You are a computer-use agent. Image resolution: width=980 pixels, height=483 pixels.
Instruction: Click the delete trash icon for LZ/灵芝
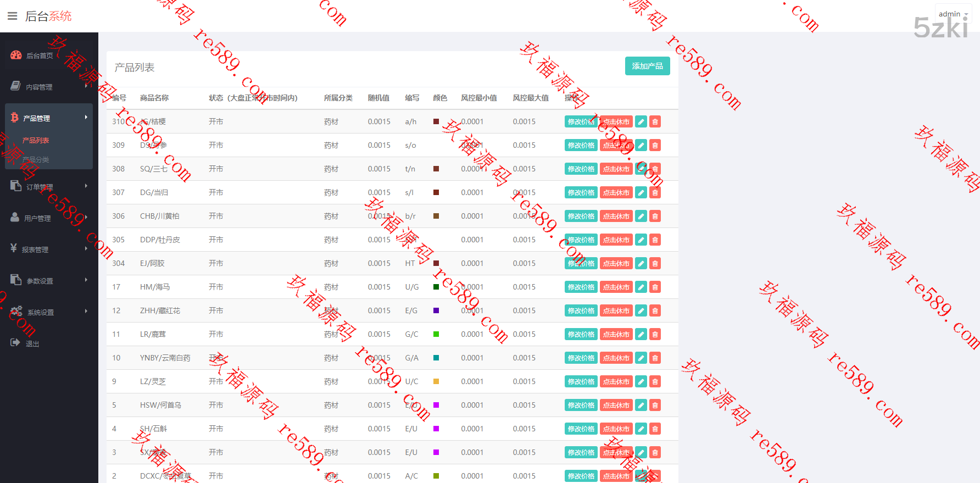pyautogui.click(x=655, y=381)
